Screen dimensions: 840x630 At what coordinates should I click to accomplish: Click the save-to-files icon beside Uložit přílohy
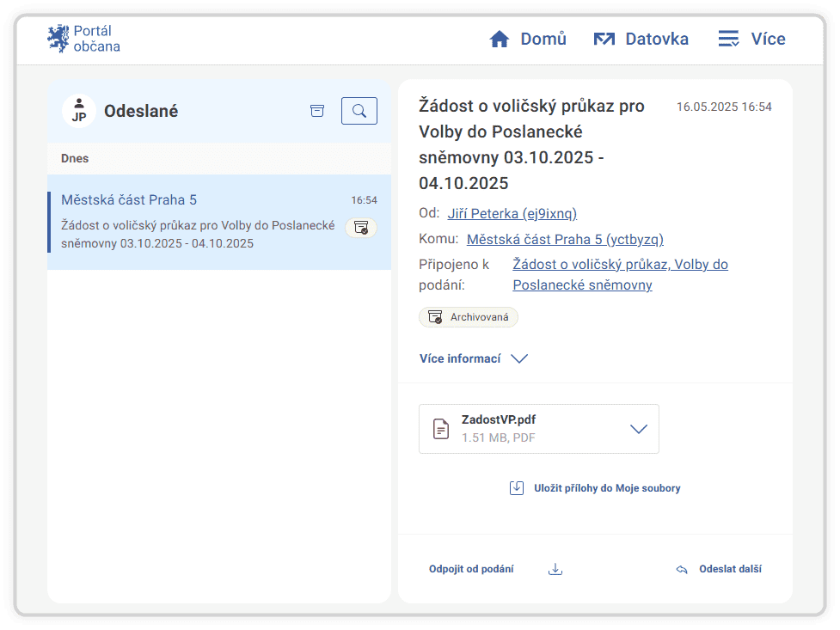click(517, 488)
